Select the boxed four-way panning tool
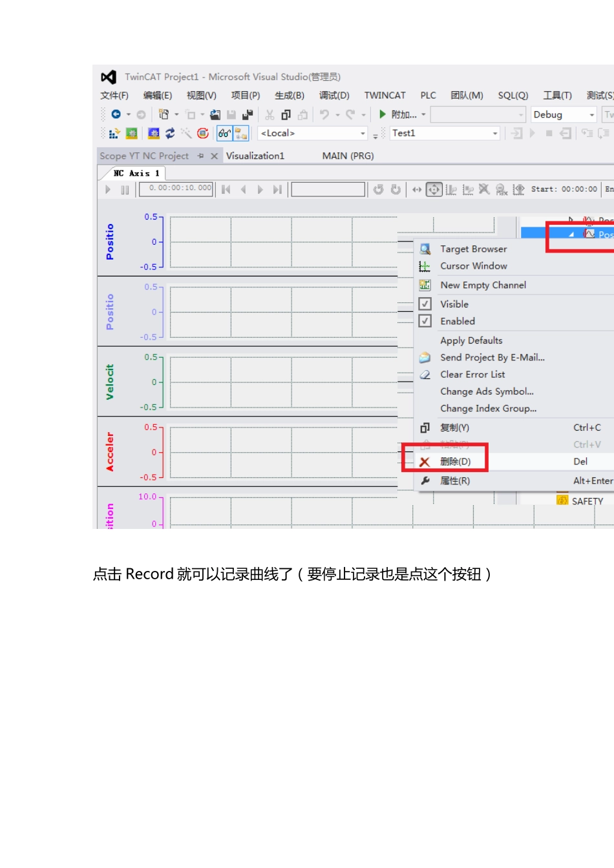 pos(434,189)
